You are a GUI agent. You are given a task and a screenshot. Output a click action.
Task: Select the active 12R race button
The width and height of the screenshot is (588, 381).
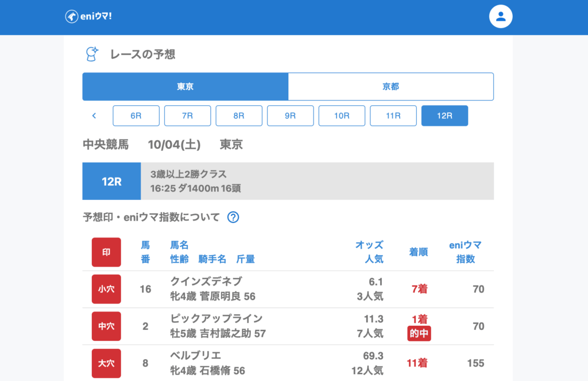click(444, 116)
